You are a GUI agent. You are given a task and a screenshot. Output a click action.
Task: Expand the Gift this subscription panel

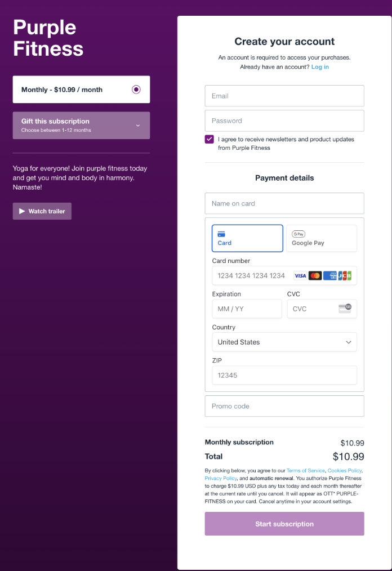pos(81,125)
